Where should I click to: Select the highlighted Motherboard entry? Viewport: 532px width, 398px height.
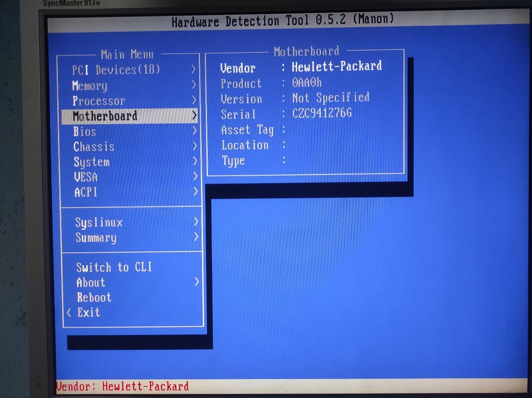(x=105, y=116)
